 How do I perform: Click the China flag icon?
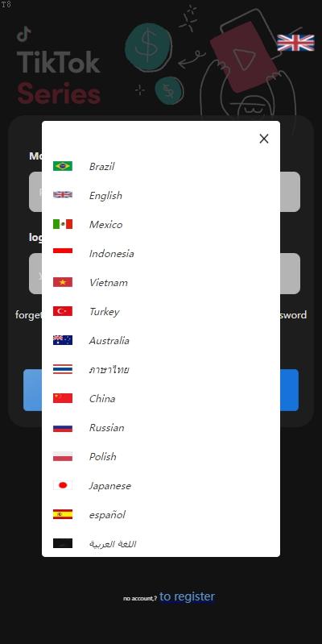pyautogui.click(x=62, y=398)
